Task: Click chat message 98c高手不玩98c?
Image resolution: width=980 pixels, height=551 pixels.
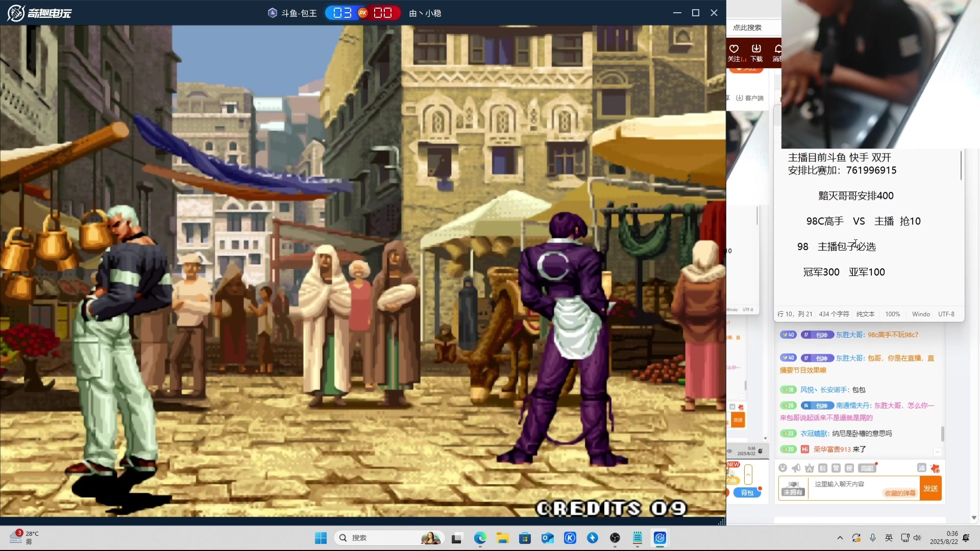Action: (x=893, y=335)
